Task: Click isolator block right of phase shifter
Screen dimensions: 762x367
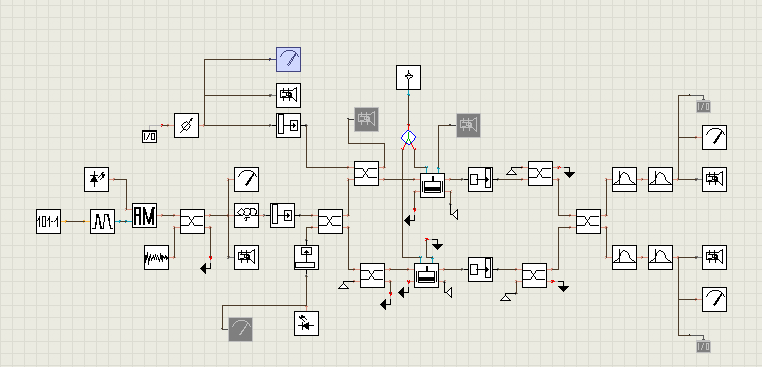Action: point(289,125)
